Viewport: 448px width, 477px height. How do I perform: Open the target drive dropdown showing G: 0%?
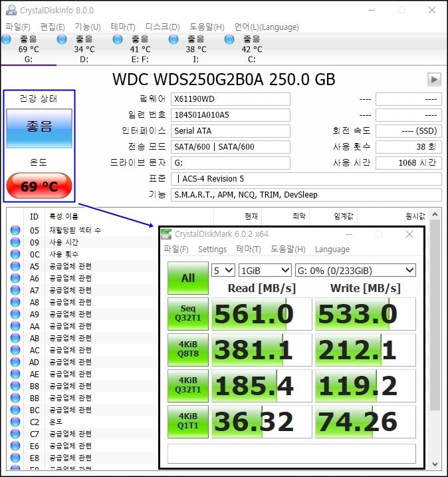356,270
